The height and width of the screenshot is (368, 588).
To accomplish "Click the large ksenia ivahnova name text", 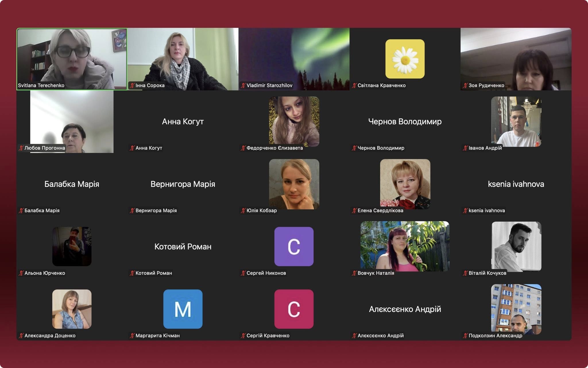I will pyautogui.click(x=516, y=184).
